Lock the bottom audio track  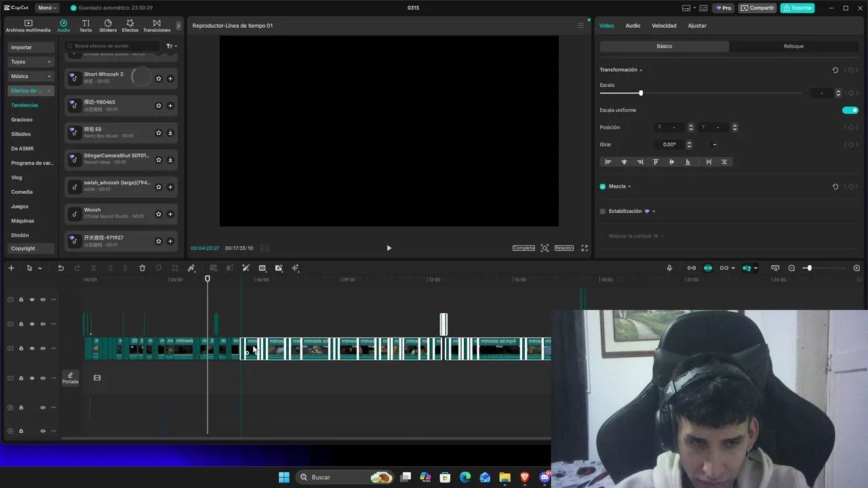21,431
